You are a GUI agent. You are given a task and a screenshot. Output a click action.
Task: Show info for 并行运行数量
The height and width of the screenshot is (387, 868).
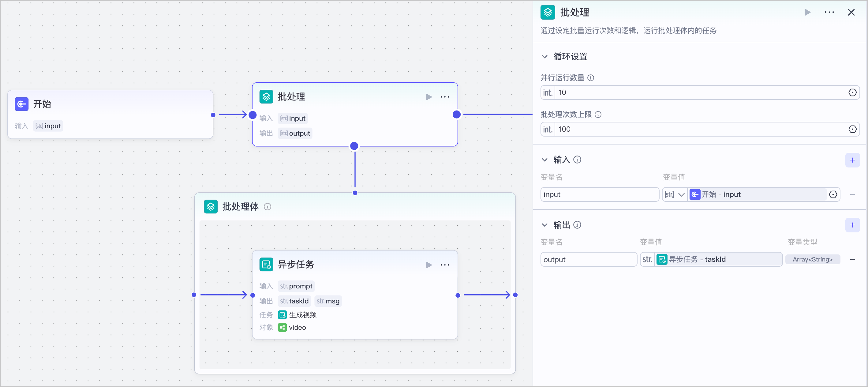(591, 78)
